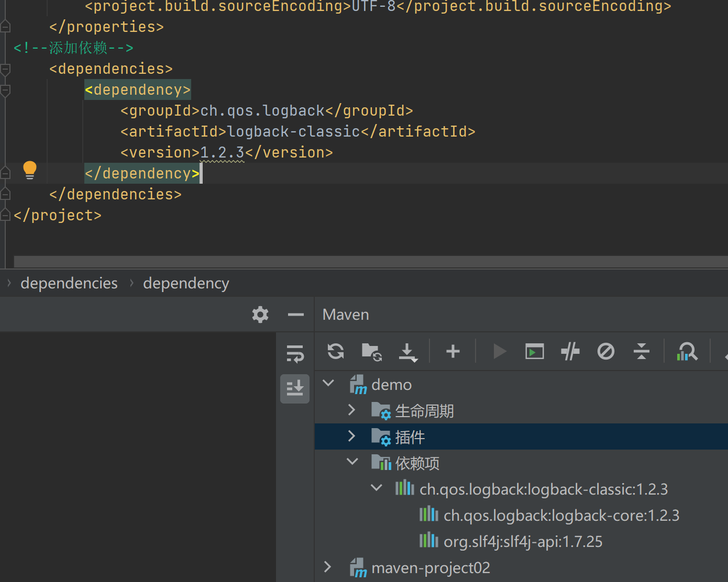Click the closing </dependencies> tag
The height and width of the screenshot is (582, 728).
click(x=115, y=194)
